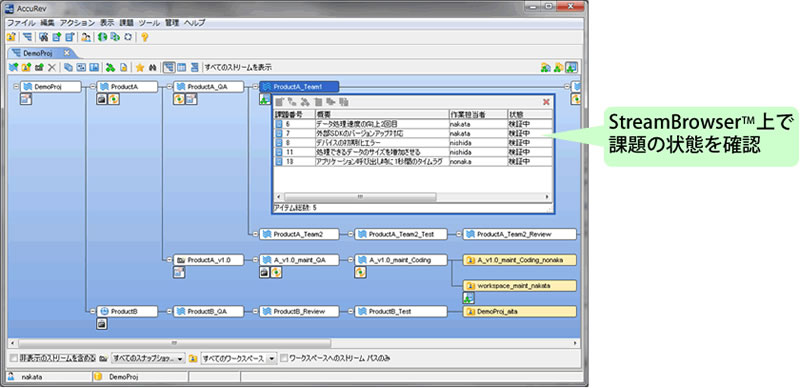Click the stream browser icon in top toolbar
Screen dimensions: 800x388
(x=27, y=37)
